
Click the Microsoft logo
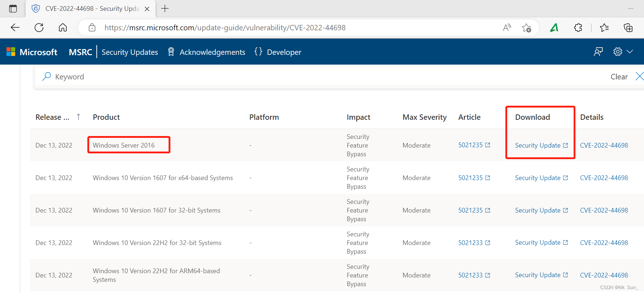click(x=32, y=52)
